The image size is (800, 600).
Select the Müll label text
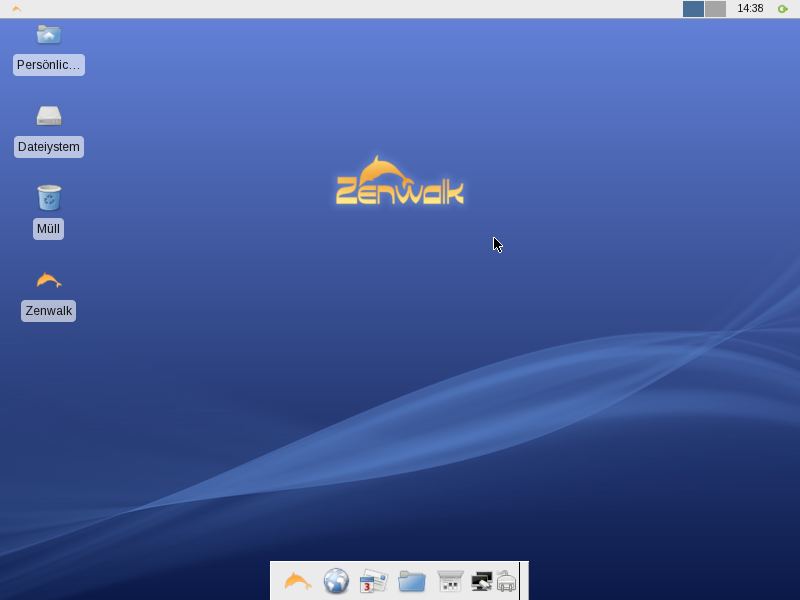pyautogui.click(x=47, y=229)
